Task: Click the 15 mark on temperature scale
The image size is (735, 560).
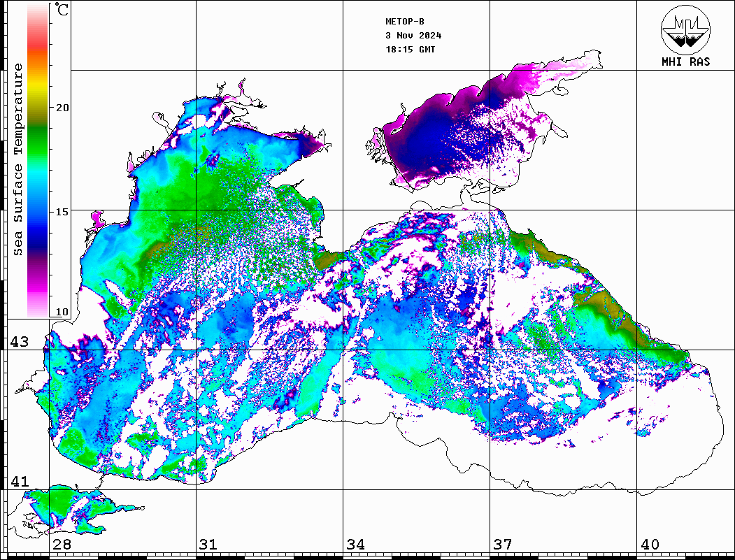Action: pyautogui.click(x=62, y=212)
